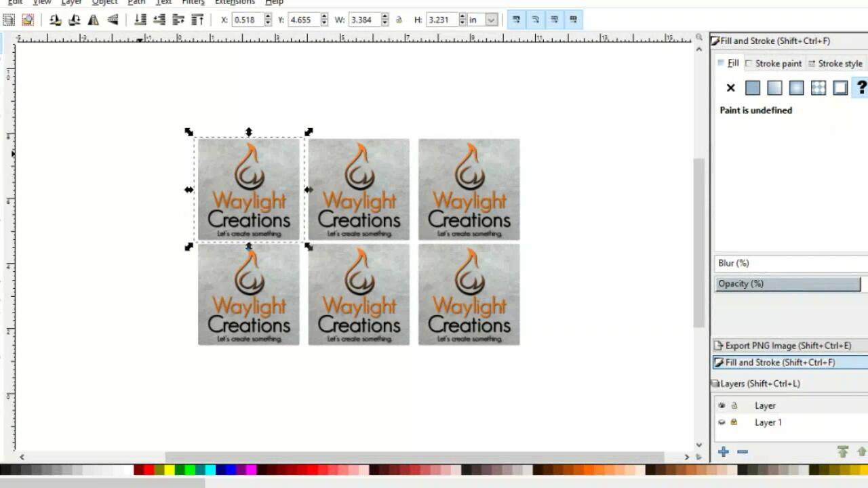Click Width field stepper arrows
Image resolution: width=868 pixels, height=488 pixels.
(x=384, y=20)
